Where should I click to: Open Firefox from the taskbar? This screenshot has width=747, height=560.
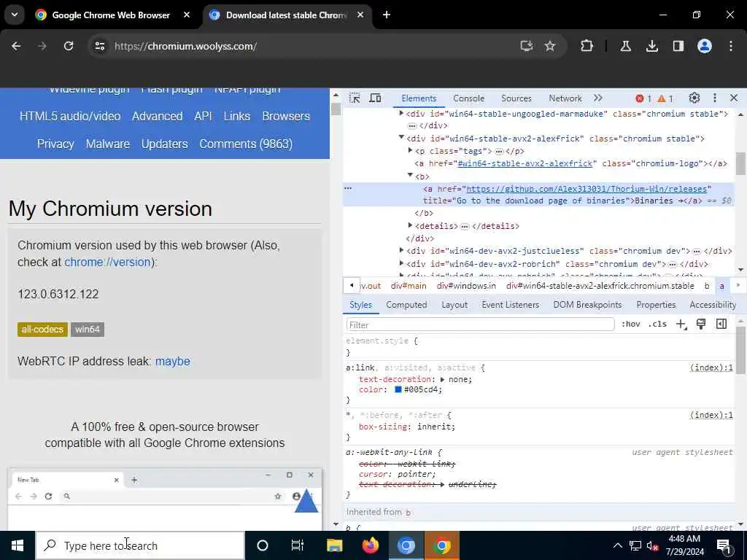370,545
